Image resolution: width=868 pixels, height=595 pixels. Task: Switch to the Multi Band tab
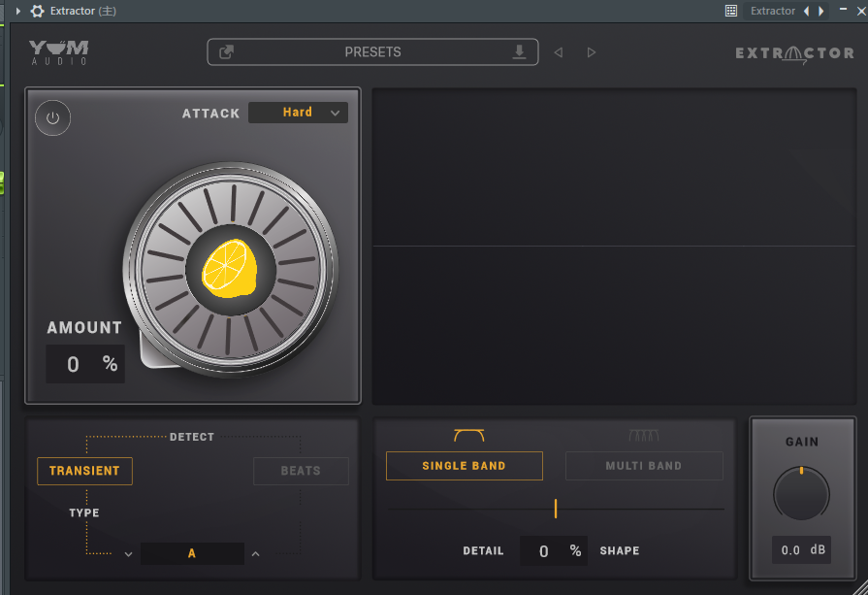tap(644, 466)
